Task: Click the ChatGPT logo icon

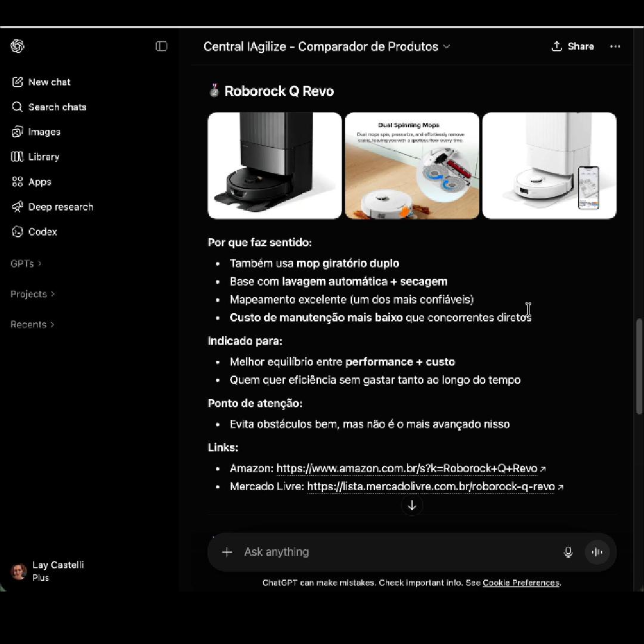Action: tap(17, 46)
